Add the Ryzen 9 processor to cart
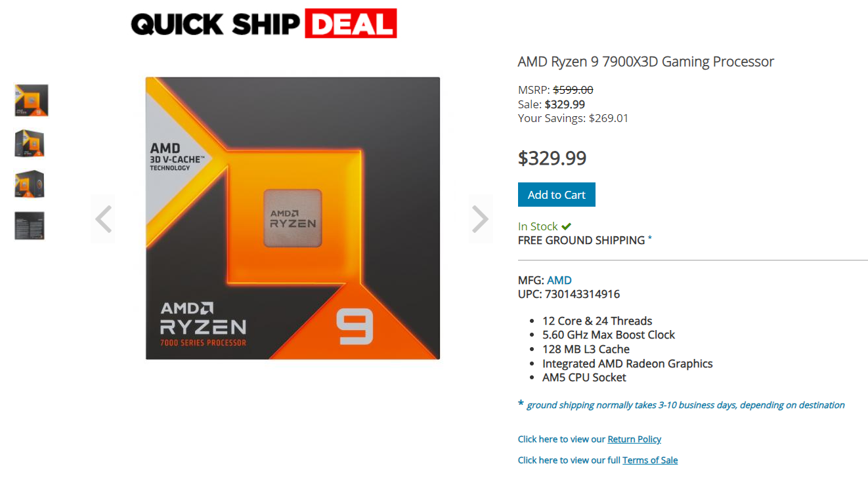The height and width of the screenshot is (479, 868). tap(556, 195)
